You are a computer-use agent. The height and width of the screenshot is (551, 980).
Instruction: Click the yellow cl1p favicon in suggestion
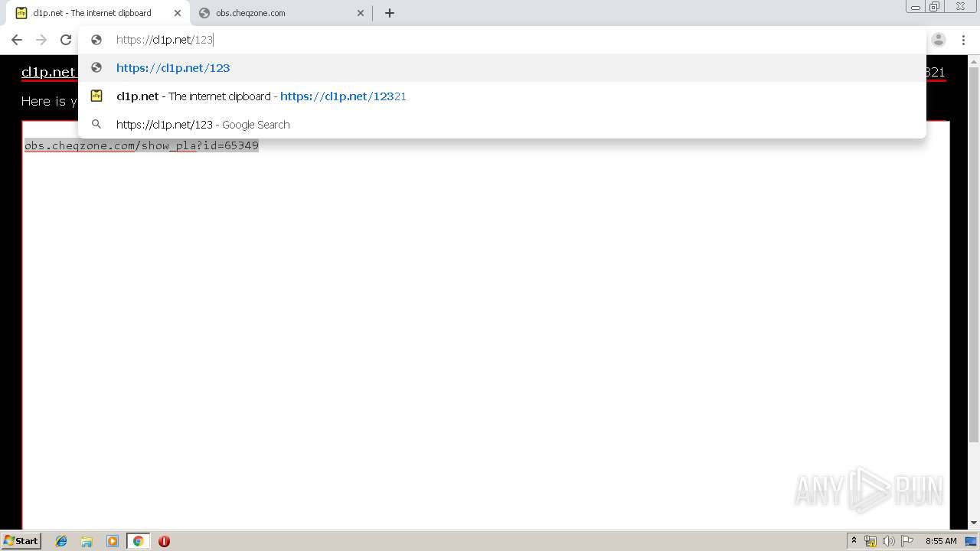(x=96, y=96)
